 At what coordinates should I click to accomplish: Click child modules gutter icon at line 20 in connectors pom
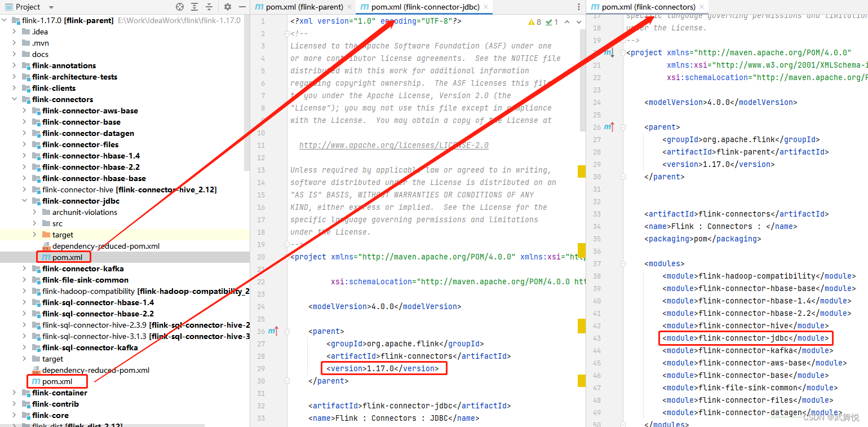[609, 52]
